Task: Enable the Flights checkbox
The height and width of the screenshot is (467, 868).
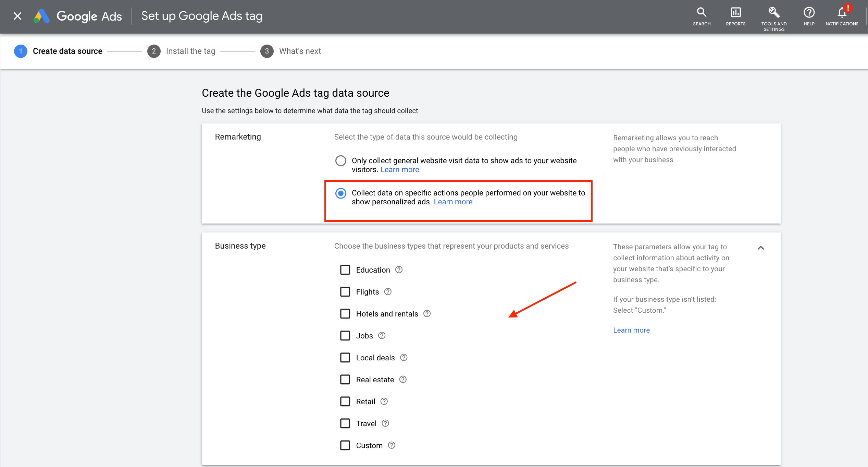Action: (x=345, y=292)
